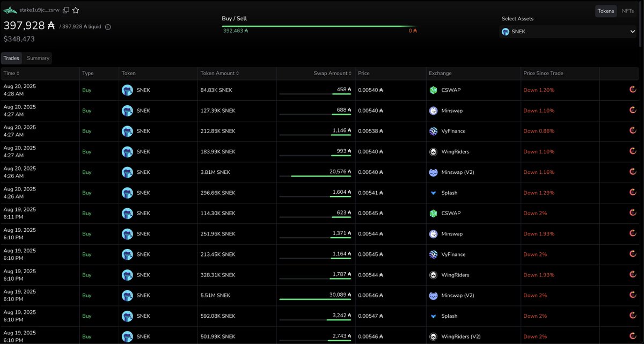
Task: Click Token column header
Action: 129,73
